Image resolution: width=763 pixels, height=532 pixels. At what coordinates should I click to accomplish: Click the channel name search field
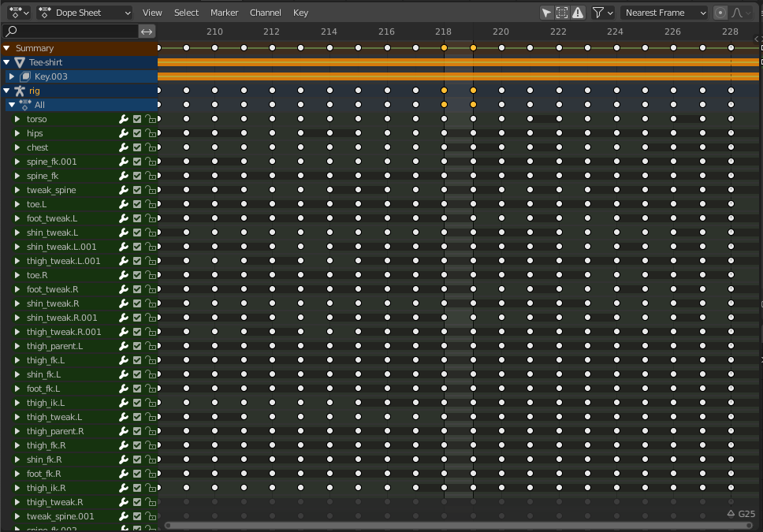coord(71,32)
